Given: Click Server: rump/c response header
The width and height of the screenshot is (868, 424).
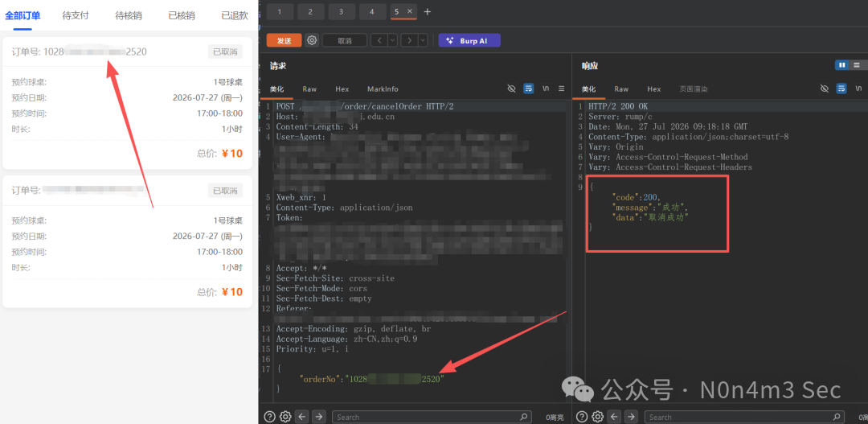Looking at the screenshot, I should pos(620,117).
